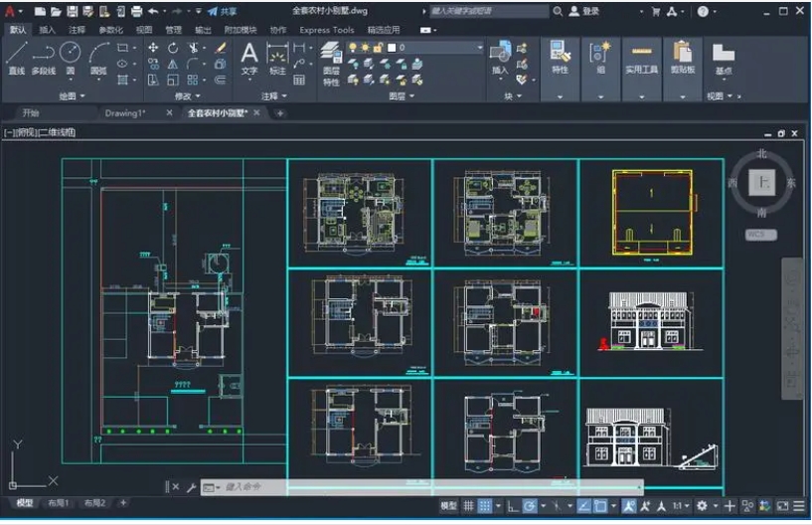Screen dimensions: 812x525
Task: Select the Arc (圆弧) tool
Action: pyautogui.click(x=98, y=57)
